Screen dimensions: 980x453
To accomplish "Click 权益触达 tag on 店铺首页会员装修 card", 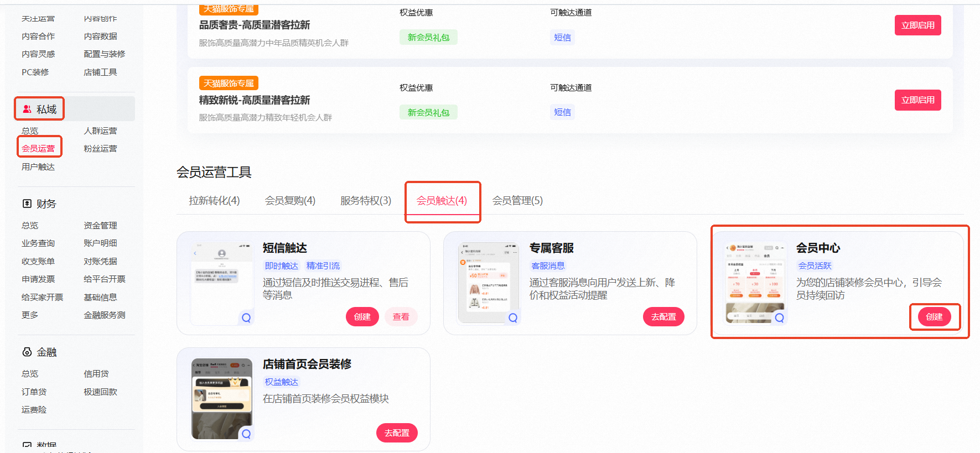I will pyautogui.click(x=281, y=382).
